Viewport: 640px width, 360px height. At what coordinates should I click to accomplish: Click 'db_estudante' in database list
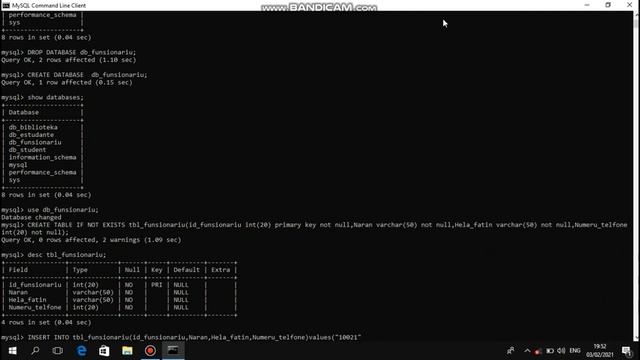point(31,135)
